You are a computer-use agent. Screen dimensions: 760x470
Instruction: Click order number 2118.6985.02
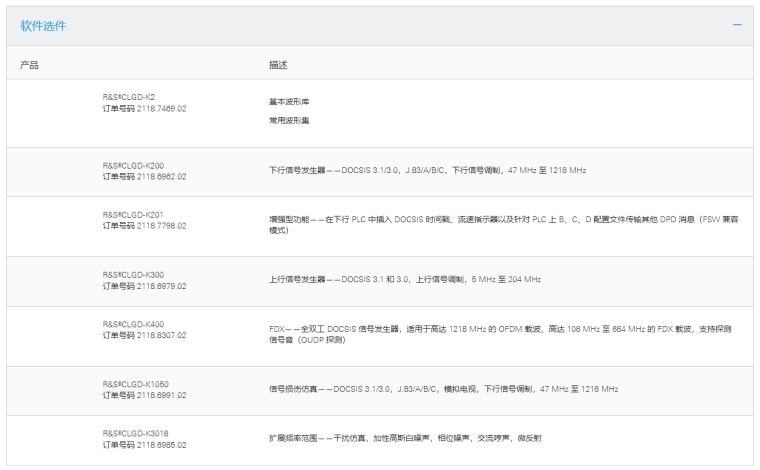144,445
